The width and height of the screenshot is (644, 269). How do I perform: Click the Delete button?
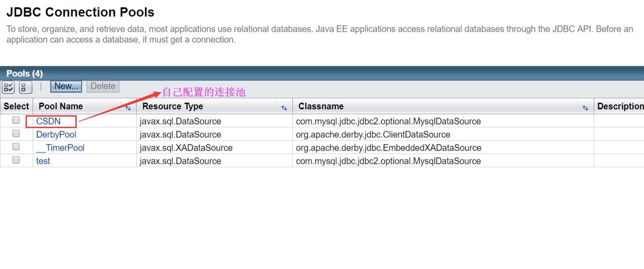coord(103,86)
